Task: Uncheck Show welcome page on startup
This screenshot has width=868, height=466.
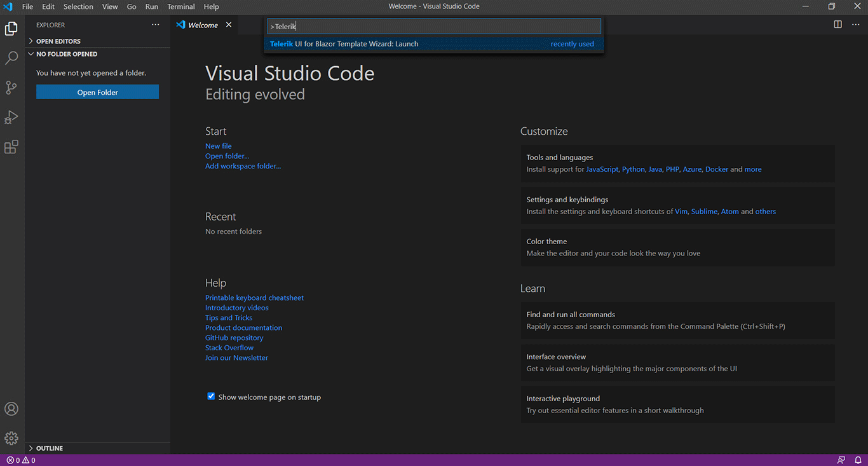Action: (x=211, y=396)
